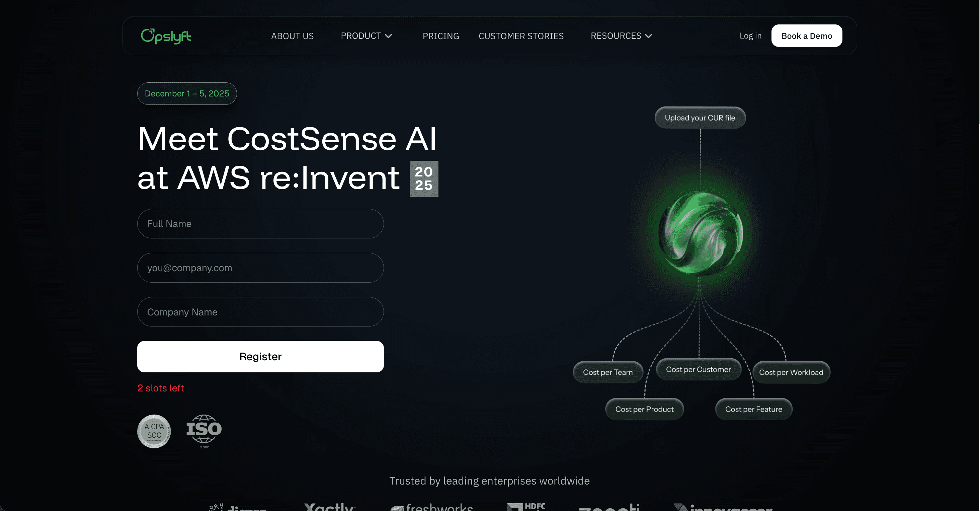Viewport: 980px width, 511px height.
Task: Open the PRICING page
Action: 440,36
